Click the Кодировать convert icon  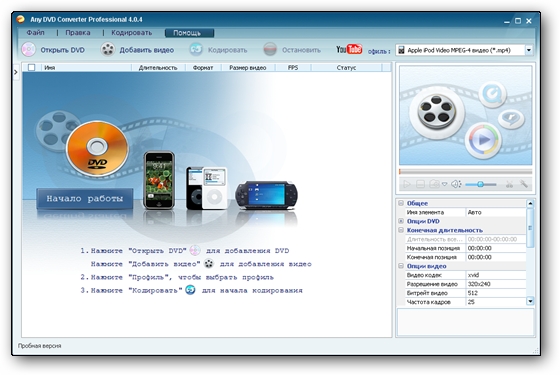pos(196,50)
